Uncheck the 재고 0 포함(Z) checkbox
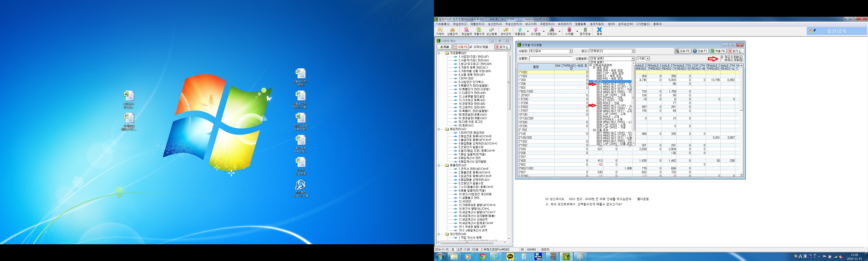The height and width of the screenshot is (261, 868). tap(722, 57)
